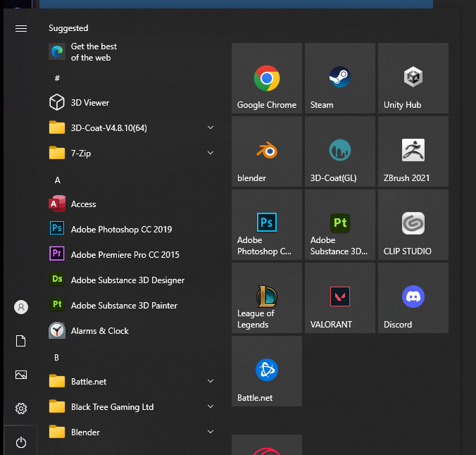This screenshot has height=455, width=476.
Task: Open the Adobe Photoshop tile
Action: [267, 225]
